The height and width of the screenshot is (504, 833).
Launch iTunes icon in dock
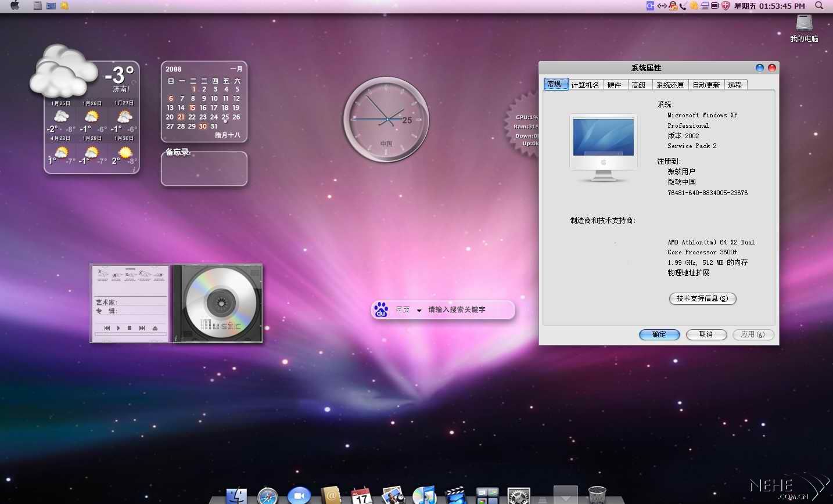click(x=425, y=495)
